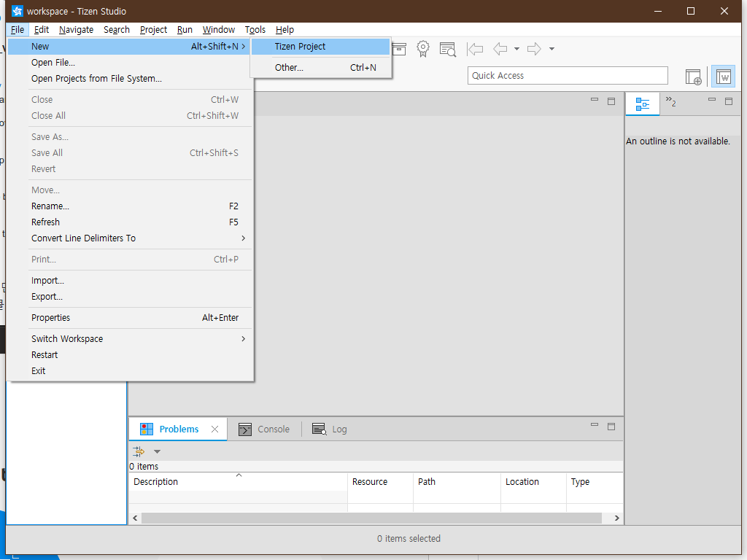Open the Navigate menu

tap(76, 29)
